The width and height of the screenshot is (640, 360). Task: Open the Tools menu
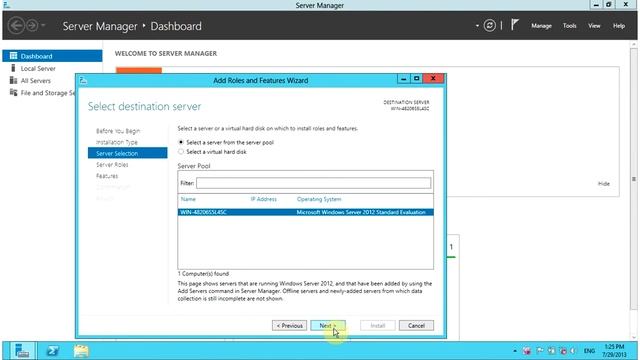tap(569, 26)
